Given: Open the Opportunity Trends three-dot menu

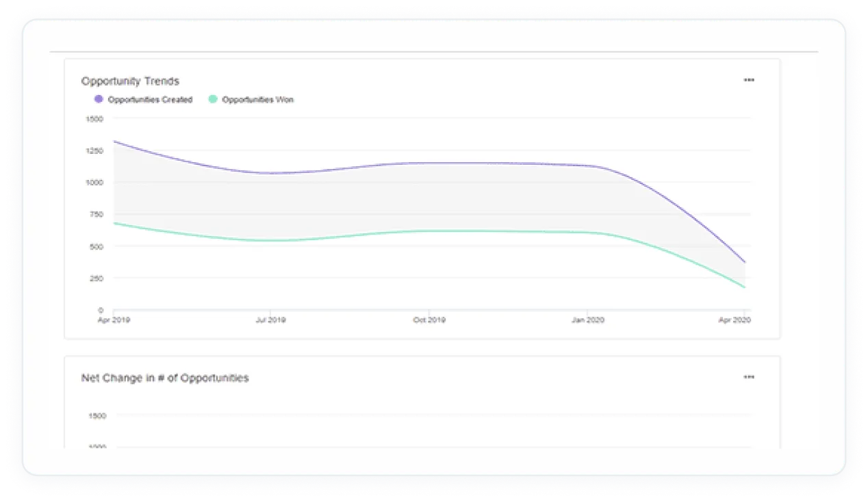Looking at the screenshot, I should (x=749, y=80).
